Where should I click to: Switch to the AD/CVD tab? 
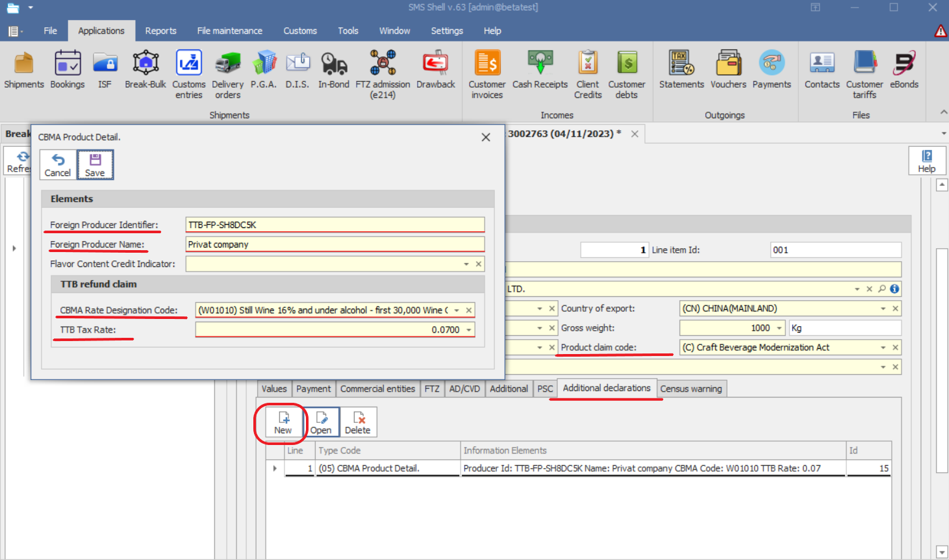click(464, 388)
